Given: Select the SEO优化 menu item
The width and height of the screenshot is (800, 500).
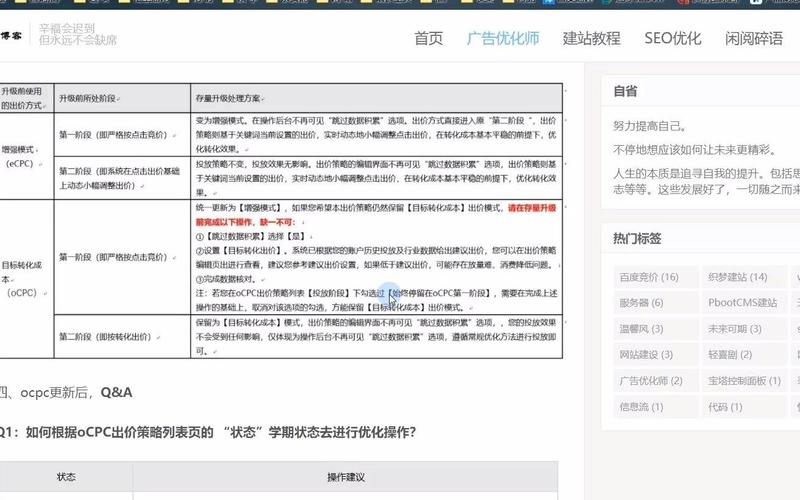Looking at the screenshot, I should (672, 38).
